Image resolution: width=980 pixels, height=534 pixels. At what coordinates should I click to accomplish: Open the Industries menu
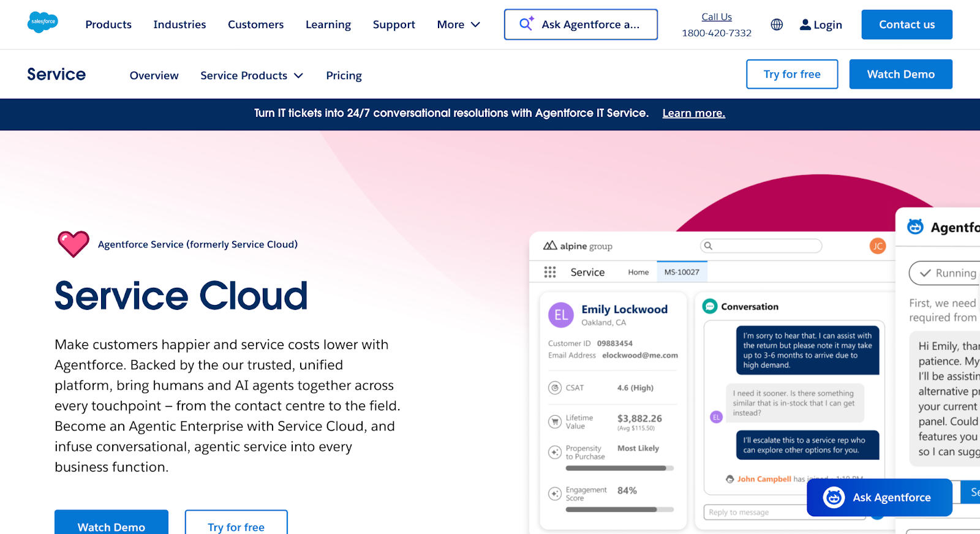[179, 24]
